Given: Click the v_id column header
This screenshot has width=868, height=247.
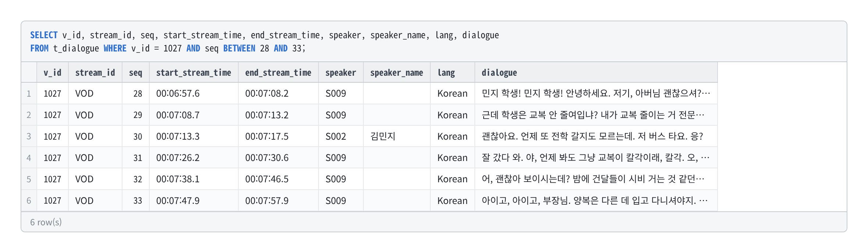Looking at the screenshot, I should 53,72.
